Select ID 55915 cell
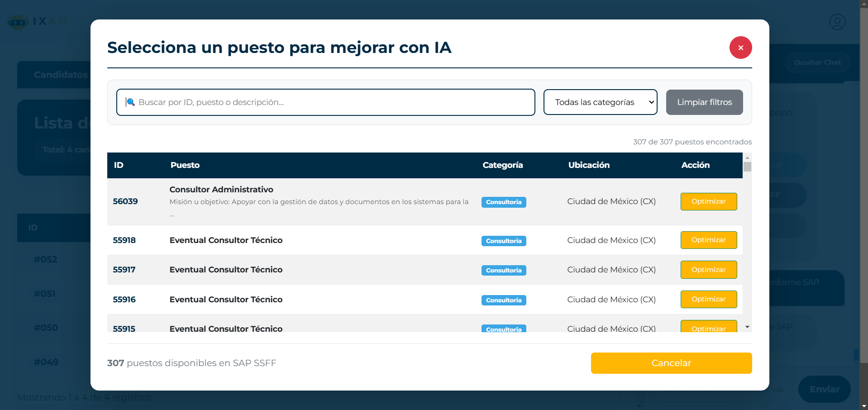The height and width of the screenshot is (410, 868). click(124, 329)
